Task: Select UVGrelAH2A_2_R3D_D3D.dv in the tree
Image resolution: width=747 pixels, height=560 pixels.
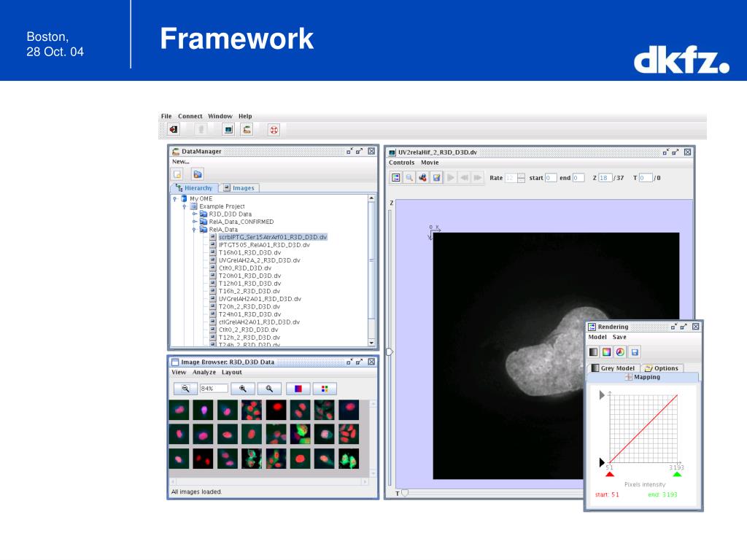Action: coord(259,260)
